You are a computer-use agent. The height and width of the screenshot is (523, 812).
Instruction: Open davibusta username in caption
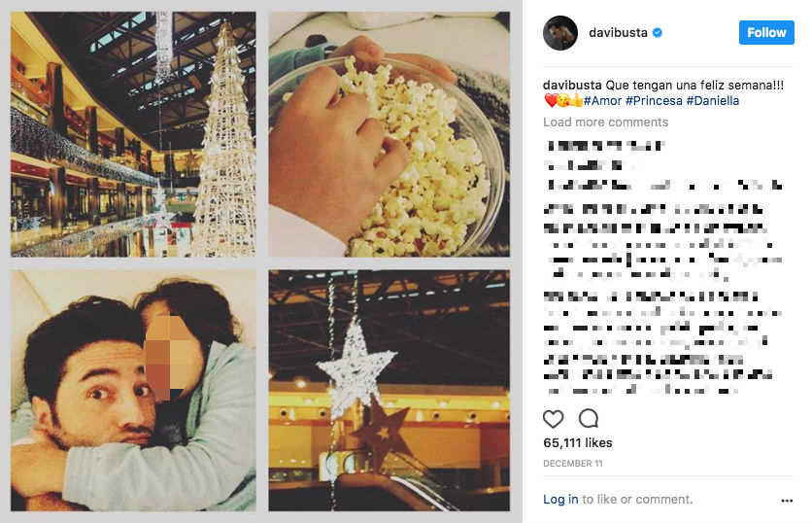point(572,85)
